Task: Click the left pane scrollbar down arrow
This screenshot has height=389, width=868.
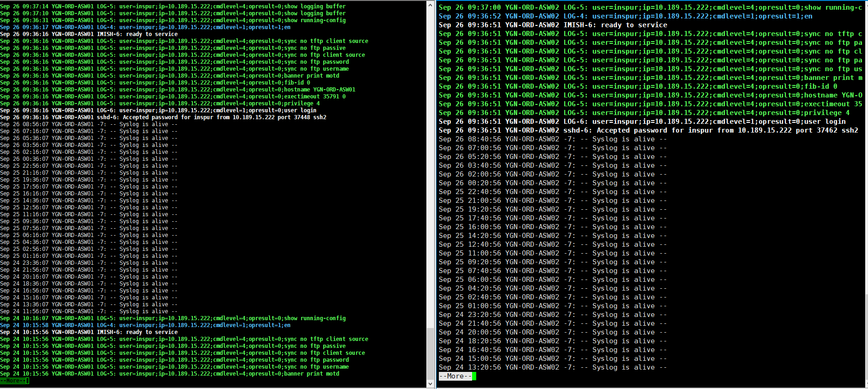Action: 430,383
